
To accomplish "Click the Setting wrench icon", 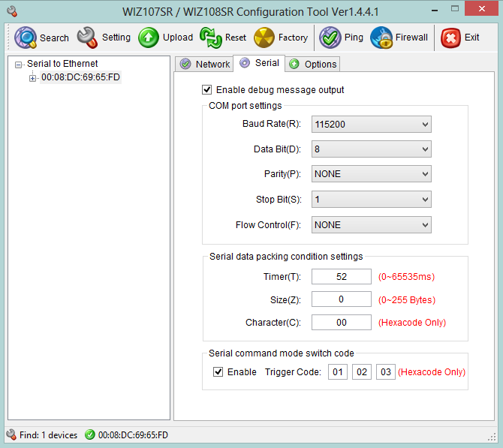I will coord(87,38).
